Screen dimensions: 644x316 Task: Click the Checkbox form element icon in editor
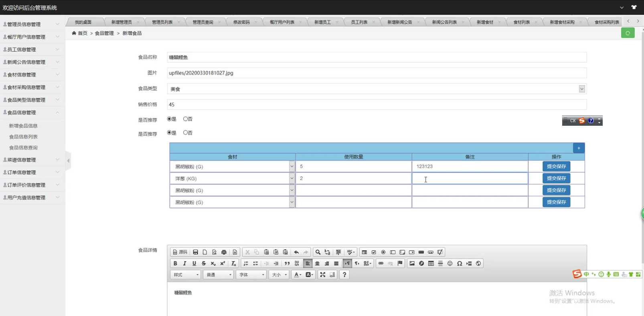point(374,252)
